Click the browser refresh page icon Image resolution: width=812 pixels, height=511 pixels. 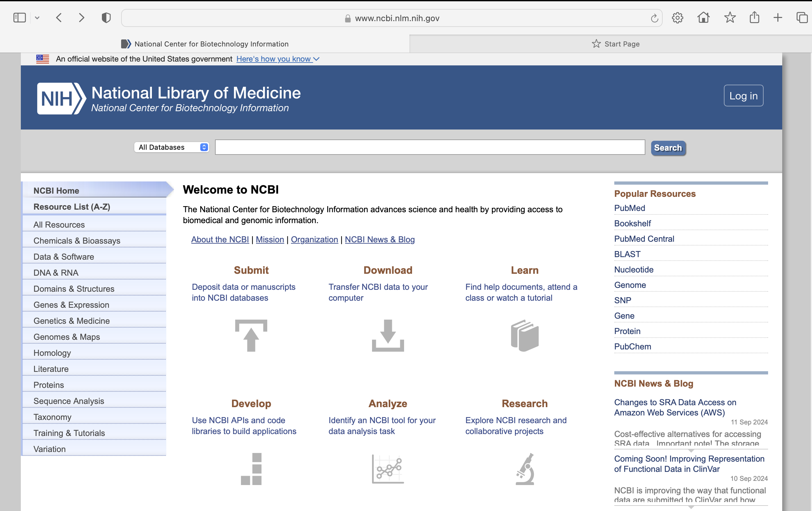point(654,18)
